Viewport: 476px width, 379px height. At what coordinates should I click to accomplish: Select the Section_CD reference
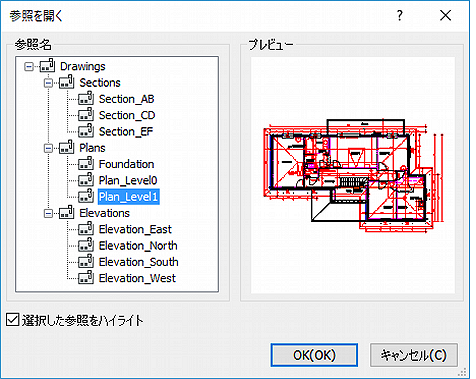(x=127, y=115)
